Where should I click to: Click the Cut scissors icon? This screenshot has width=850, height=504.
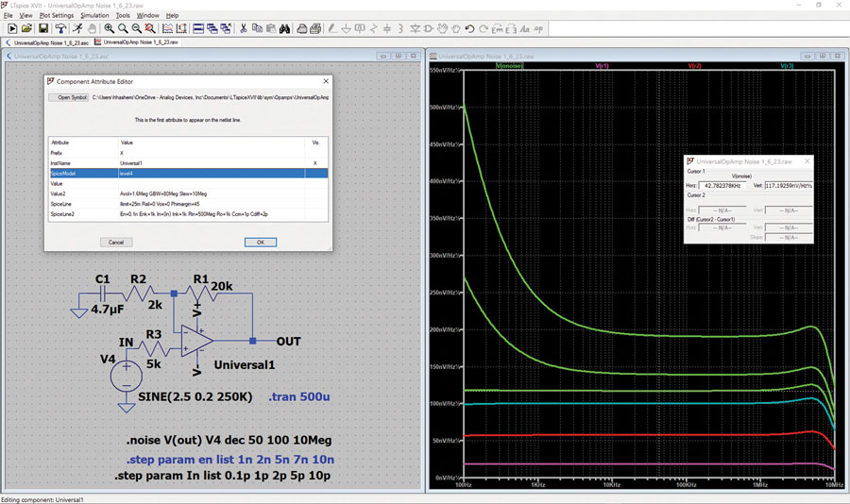[x=244, y=28]
